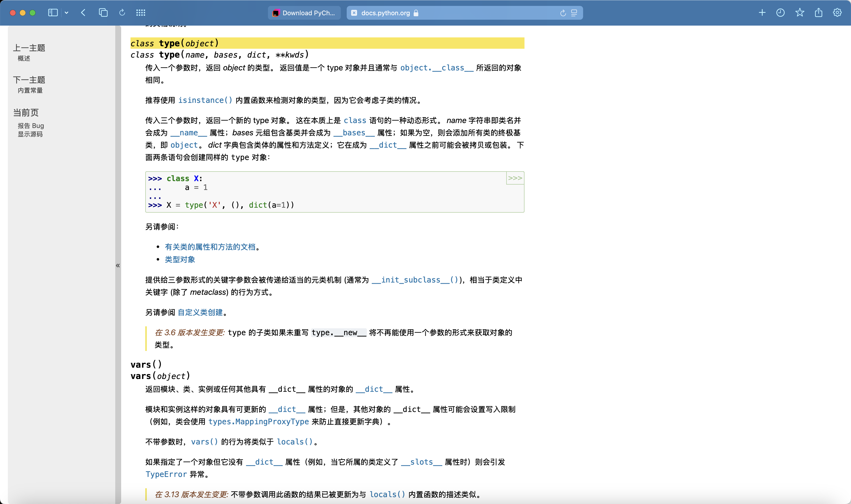This screenshot has height=504, width=851.
Task: Open the types.MappingProxyType link
Action: 259,422
